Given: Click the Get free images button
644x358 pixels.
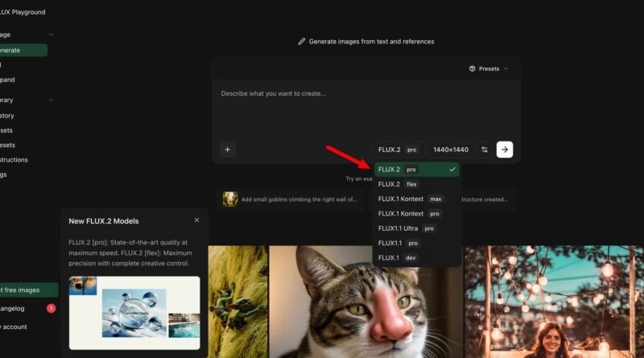Looking at the screenshot, I should [x=29, y=290].
